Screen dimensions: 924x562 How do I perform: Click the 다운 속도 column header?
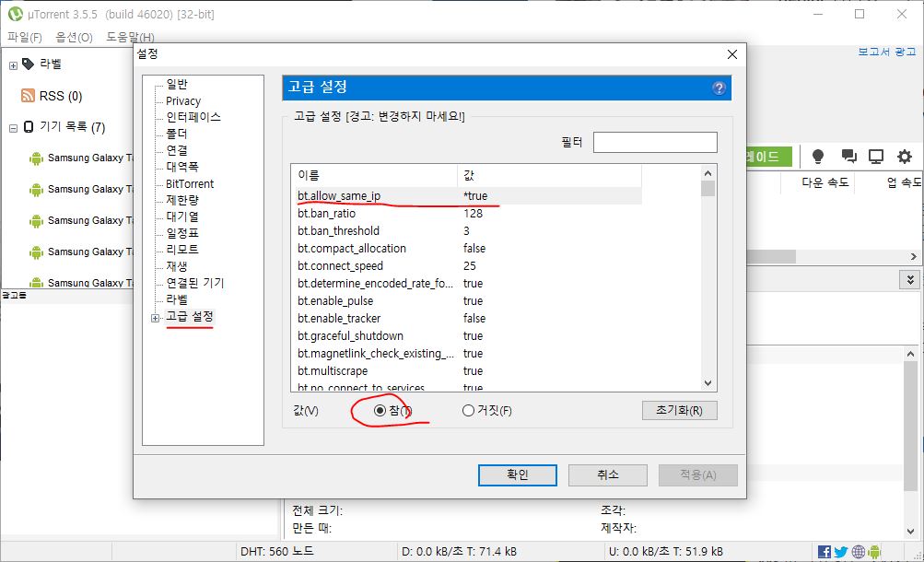pos(825,182)
